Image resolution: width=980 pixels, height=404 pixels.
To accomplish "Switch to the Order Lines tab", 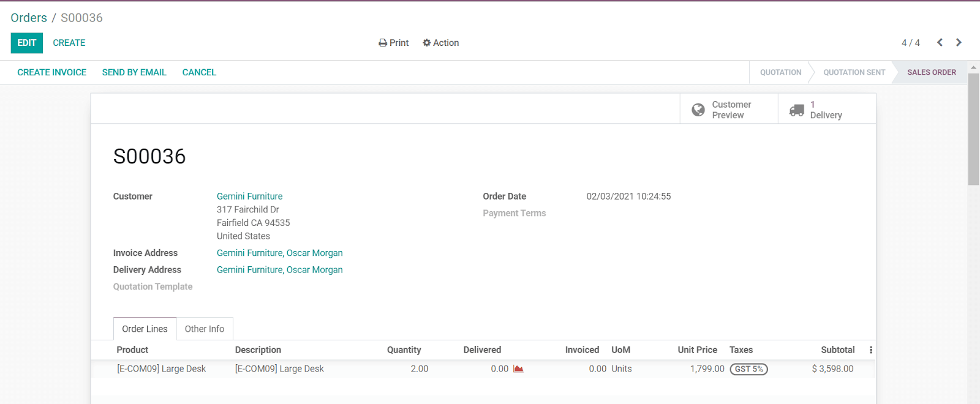I will [145, 329].
